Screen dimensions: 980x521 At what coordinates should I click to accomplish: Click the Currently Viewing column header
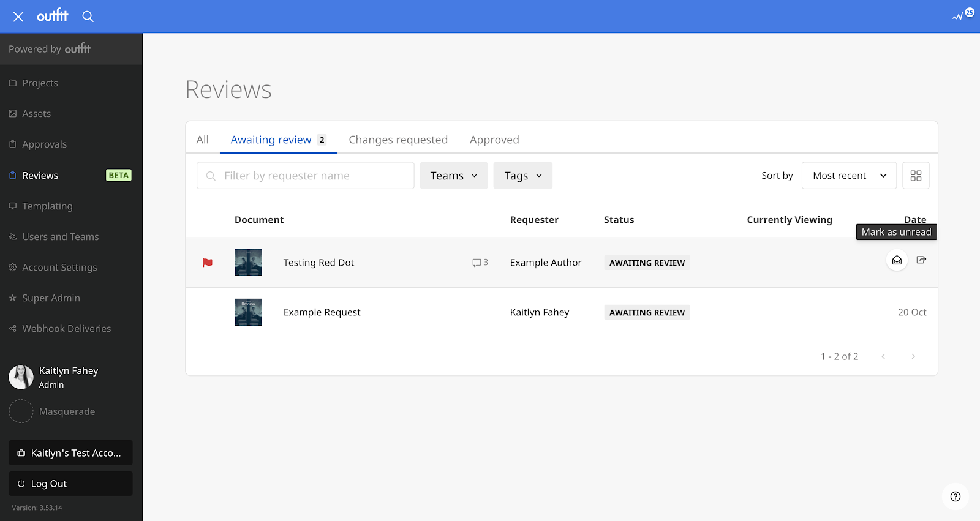click(790, 220)
